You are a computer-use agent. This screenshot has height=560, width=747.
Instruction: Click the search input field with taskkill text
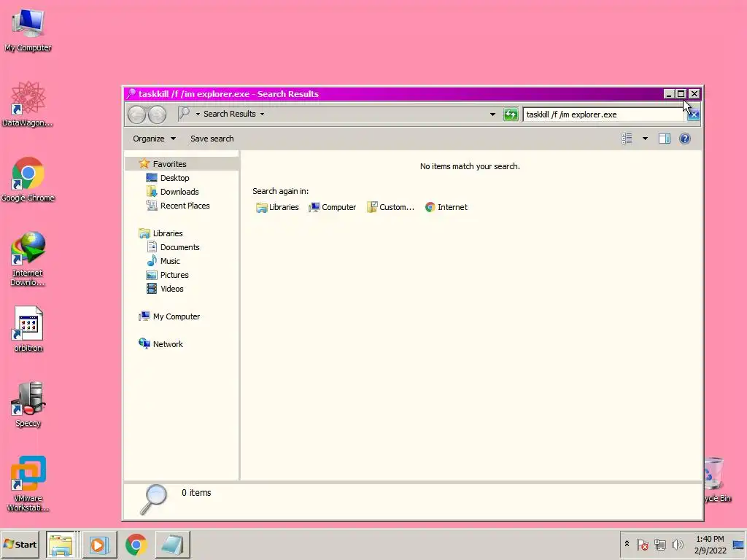click(604, 114)
